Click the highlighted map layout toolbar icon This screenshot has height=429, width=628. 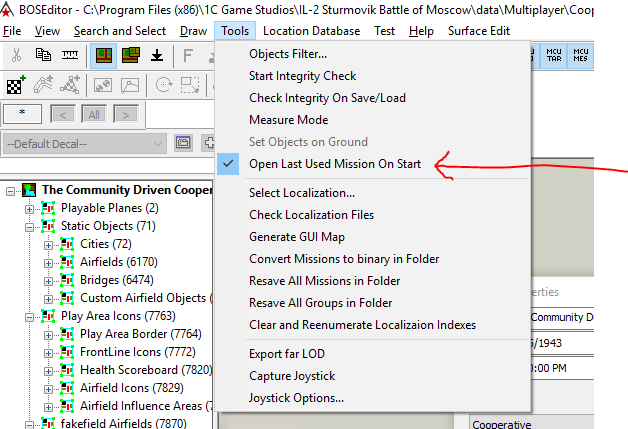click(103, 56)
